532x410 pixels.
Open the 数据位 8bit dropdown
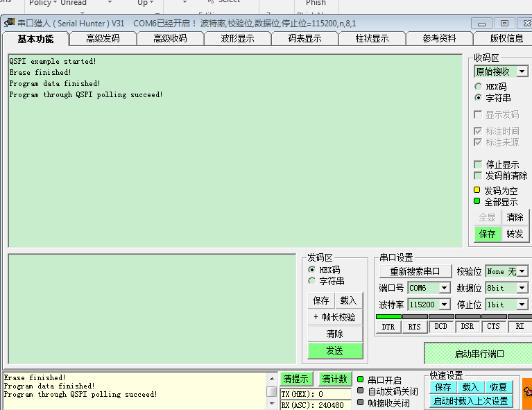click(x=522, y=288)
